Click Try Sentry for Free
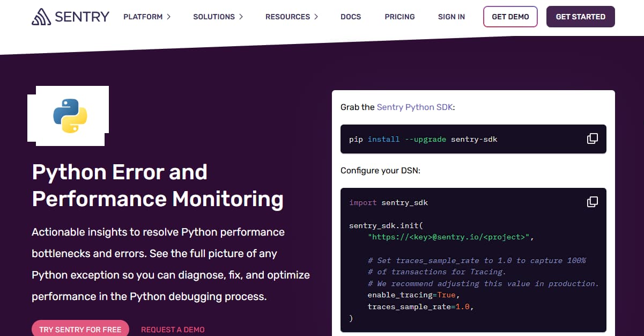 click(x=80, y=328)
